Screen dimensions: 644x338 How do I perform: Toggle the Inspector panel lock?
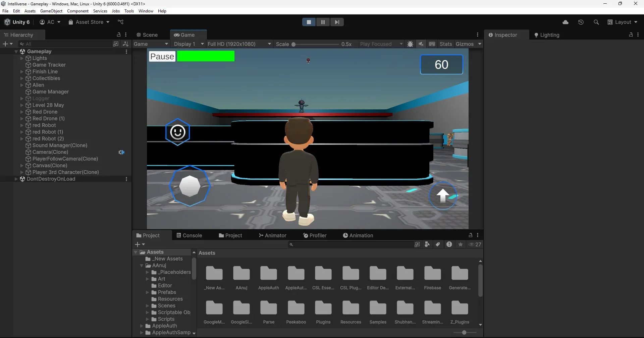[631, 35]
